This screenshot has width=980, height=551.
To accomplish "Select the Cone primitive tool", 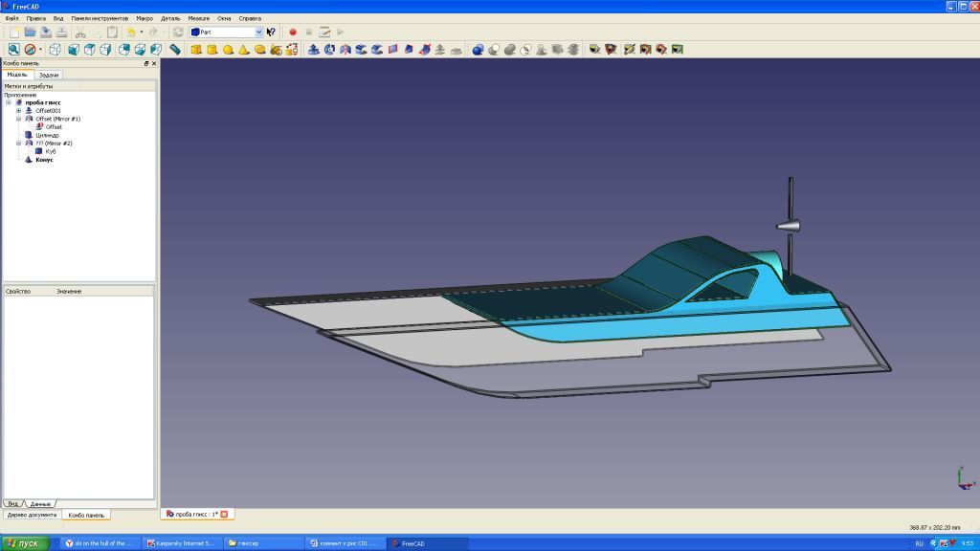I will [x=243, y=49].
